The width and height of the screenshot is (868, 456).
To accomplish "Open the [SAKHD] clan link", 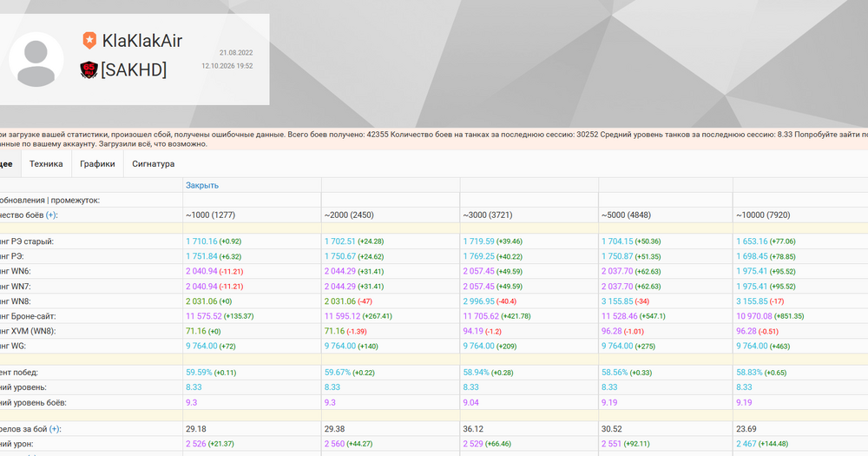I will pyautogui.click(x=134, y=69).
